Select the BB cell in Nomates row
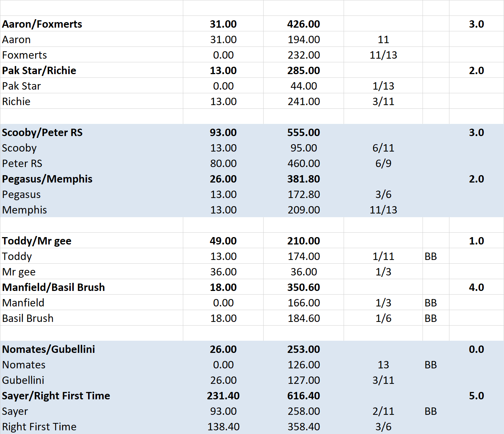This screenshot has height=434, width=504. [431, 365]
